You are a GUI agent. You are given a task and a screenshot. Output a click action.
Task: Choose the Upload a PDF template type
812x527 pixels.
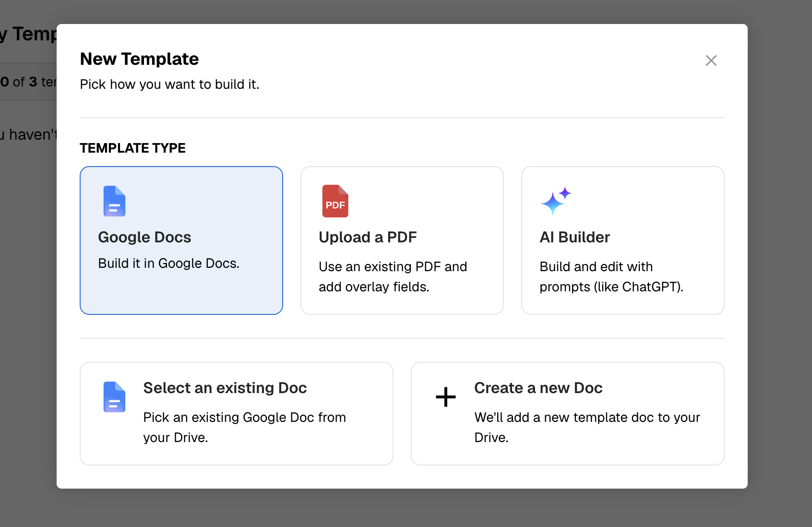coord(402,240)
